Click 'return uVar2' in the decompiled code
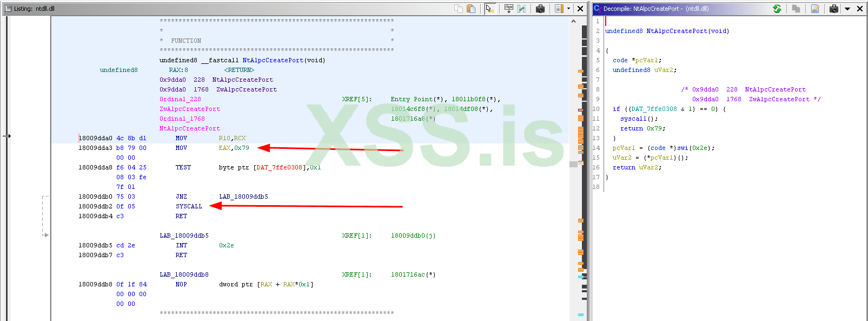 pos(637,167)
